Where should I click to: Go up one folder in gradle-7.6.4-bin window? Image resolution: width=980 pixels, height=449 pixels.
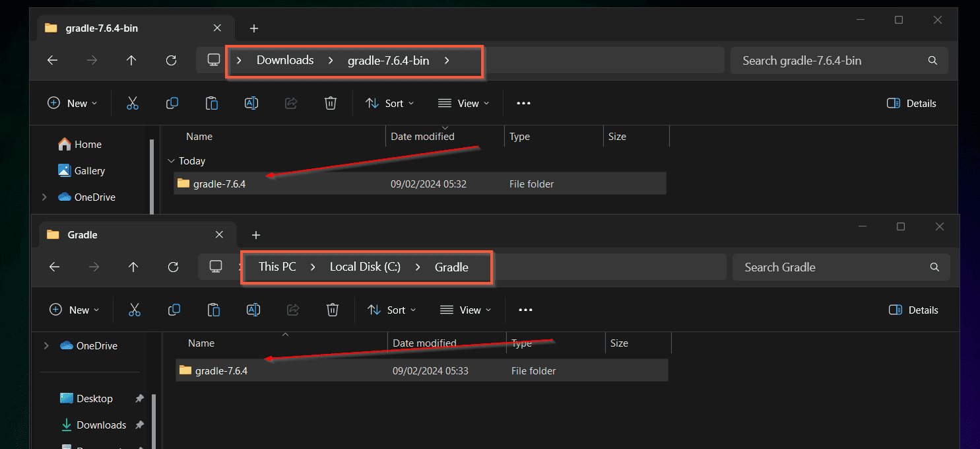[131, 60]
